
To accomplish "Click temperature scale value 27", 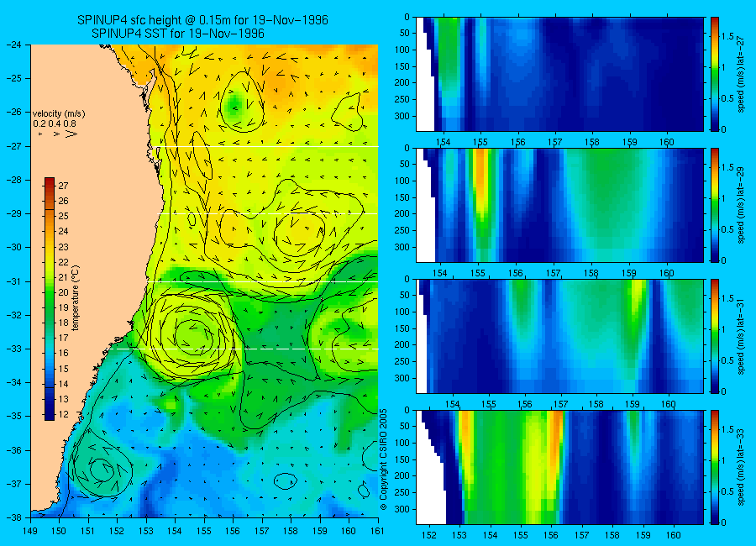I will coord(63,186).
